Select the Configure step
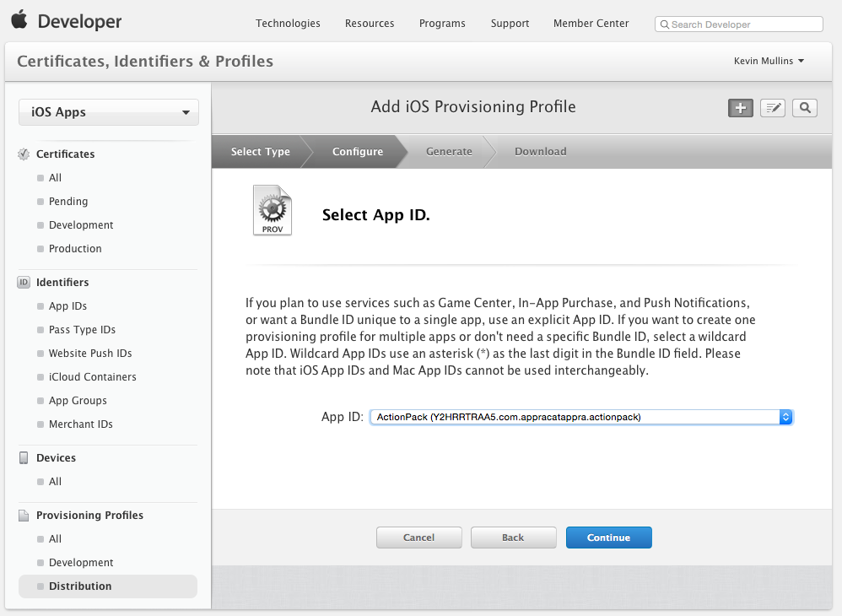Viewport: 842px width, 616px height. tap(358, 151)
